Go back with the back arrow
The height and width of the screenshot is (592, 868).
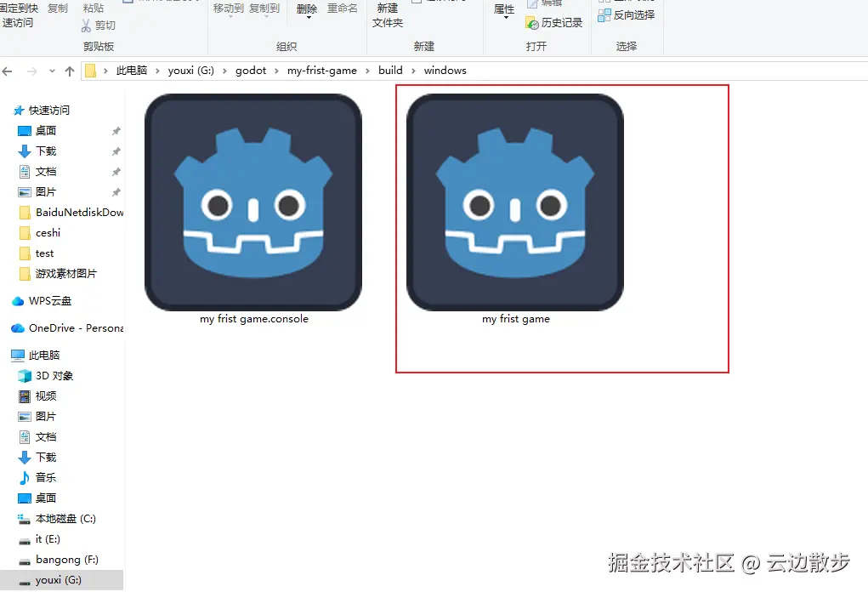pyautogui.click(x=8, y=71)
